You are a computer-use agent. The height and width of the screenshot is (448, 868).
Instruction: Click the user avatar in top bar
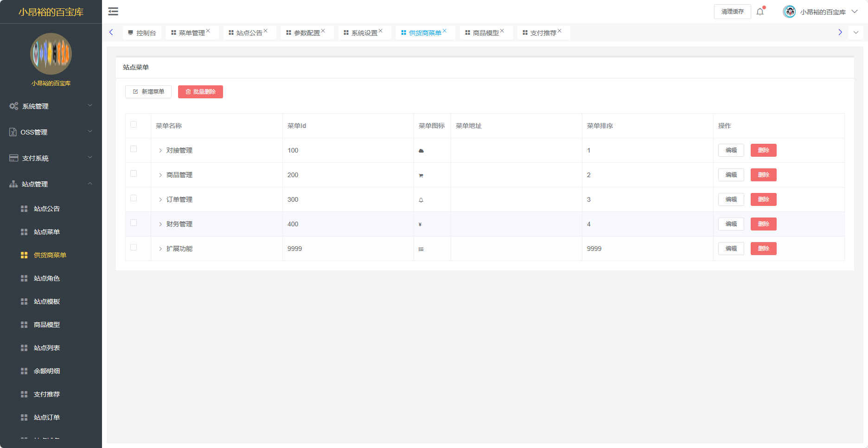point(789,12)
